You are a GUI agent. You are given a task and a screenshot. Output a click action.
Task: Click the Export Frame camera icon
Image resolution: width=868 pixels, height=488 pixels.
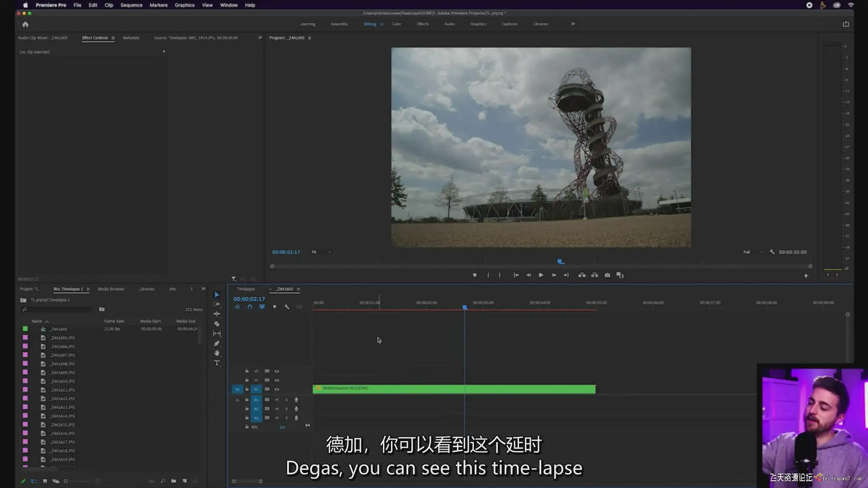607,275
